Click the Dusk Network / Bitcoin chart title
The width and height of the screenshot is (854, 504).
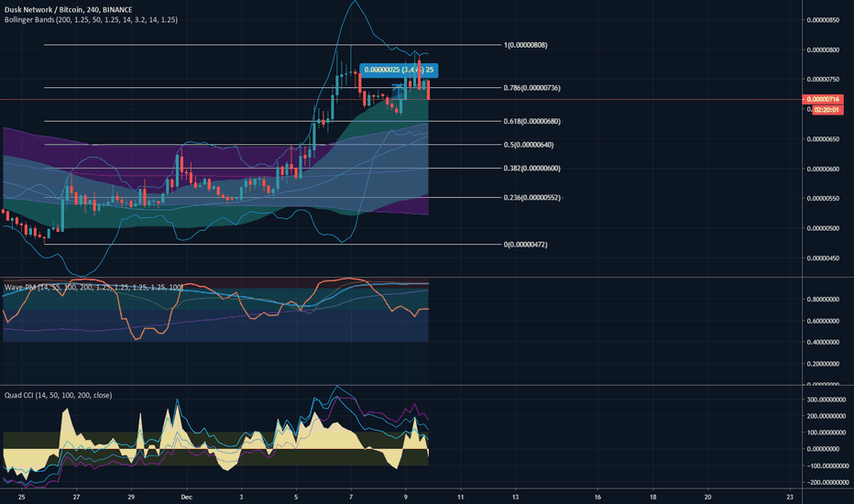click(68, 10)
